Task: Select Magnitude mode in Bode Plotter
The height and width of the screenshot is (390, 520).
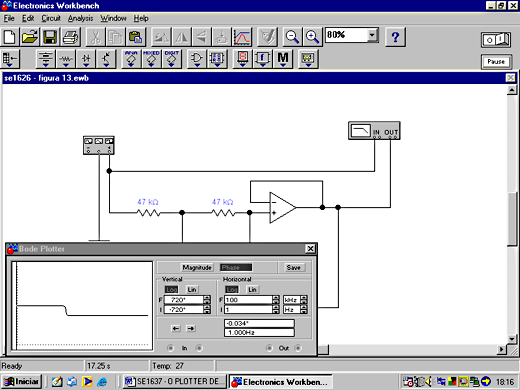Action: (x=197, y=267)
